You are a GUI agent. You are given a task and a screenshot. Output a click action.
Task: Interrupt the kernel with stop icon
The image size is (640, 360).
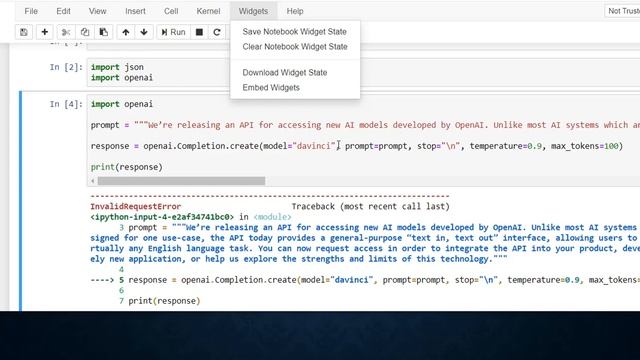point(199,32)
